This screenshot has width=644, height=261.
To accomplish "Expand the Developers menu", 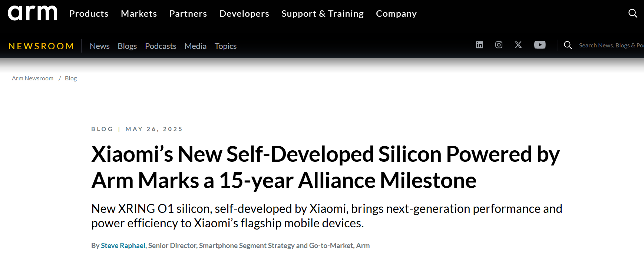I will click(244, 14).
